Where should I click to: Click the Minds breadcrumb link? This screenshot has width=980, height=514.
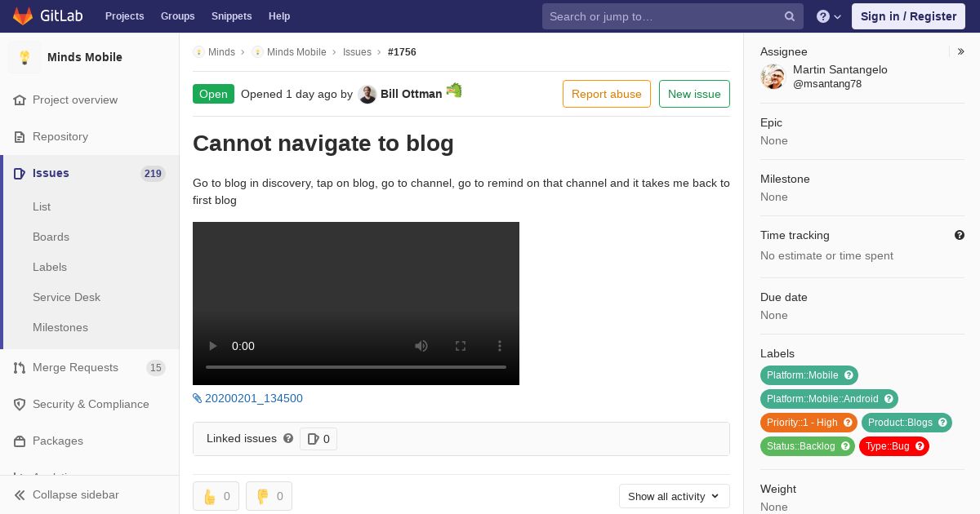(x=221, y=51)
